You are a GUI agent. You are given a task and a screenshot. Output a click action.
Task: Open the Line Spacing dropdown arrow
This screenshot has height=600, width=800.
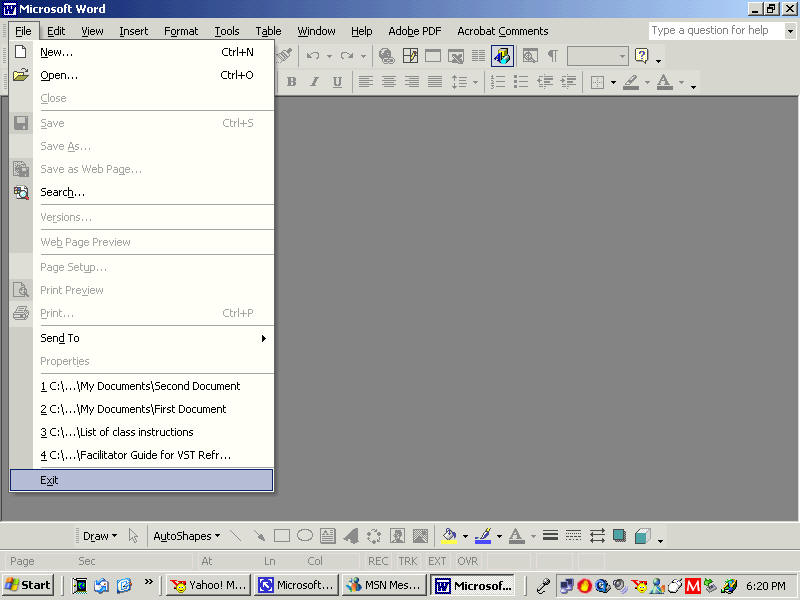click(x=475, y=82)
